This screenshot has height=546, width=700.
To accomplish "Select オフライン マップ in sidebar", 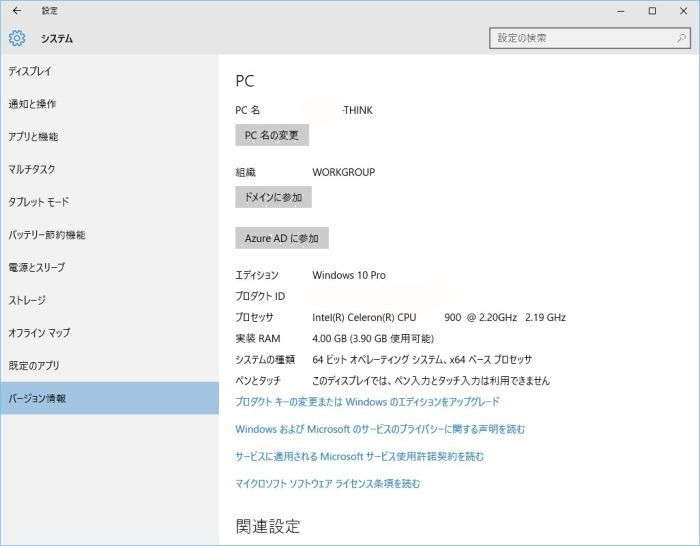I will pos(39,333).
